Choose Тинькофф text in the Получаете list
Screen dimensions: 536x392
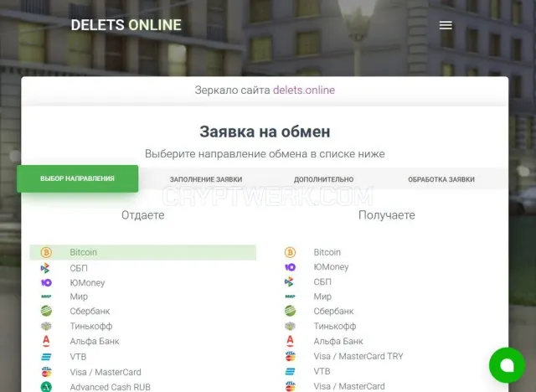(x=335, y=327)
